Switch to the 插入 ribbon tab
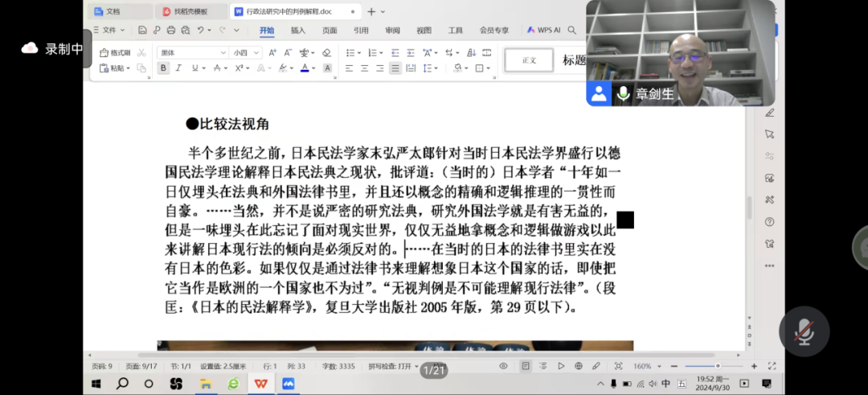Viewport: 868px width, 395px height. (x=298, y=31)
